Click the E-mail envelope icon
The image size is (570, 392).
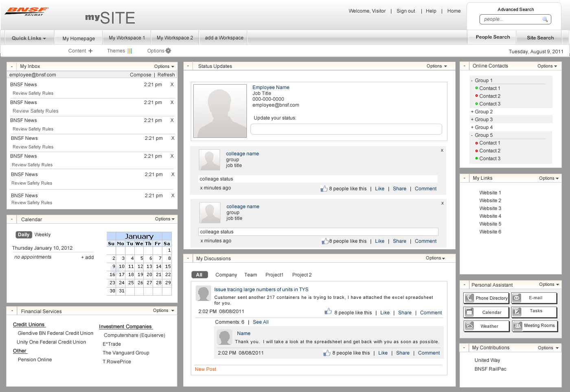517,298
